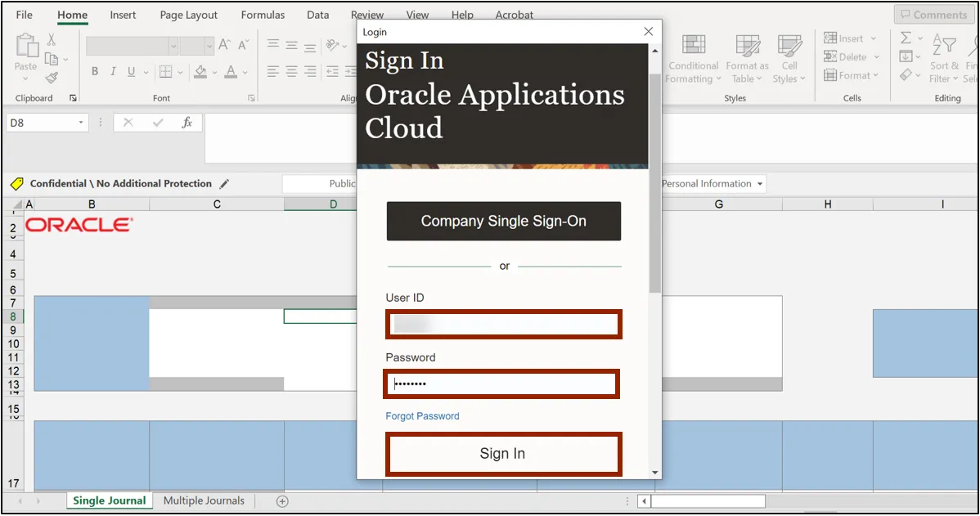Click the Increase Font Size icon
The height and width of the screenshot is (516, 980).
pyautogui.click(x=224, y=46)
